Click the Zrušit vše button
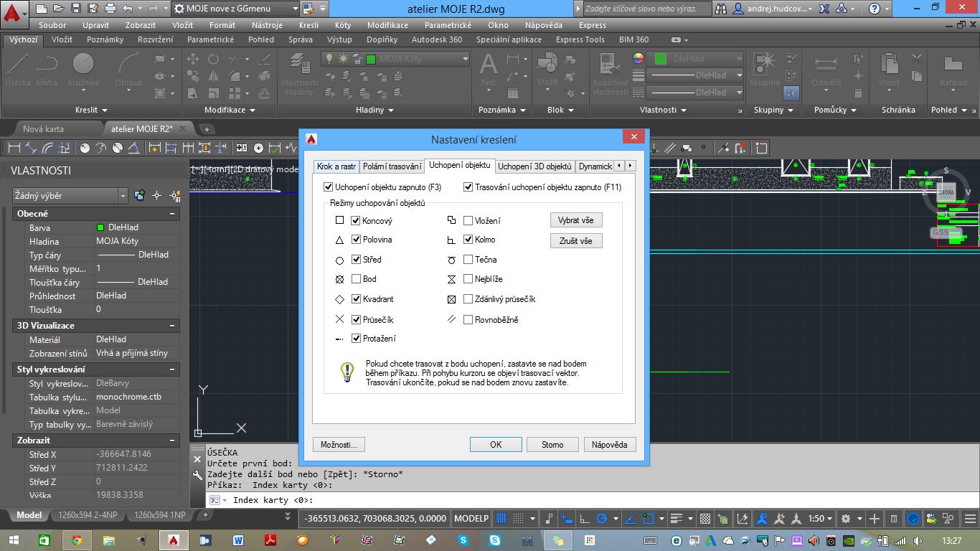The image size is (980, 551). (x=576, y=241)
